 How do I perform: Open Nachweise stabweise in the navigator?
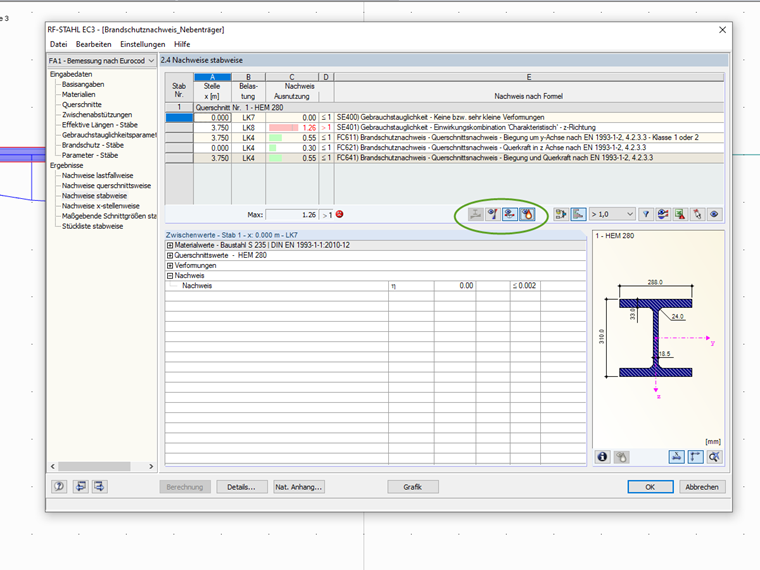(95, 196)
